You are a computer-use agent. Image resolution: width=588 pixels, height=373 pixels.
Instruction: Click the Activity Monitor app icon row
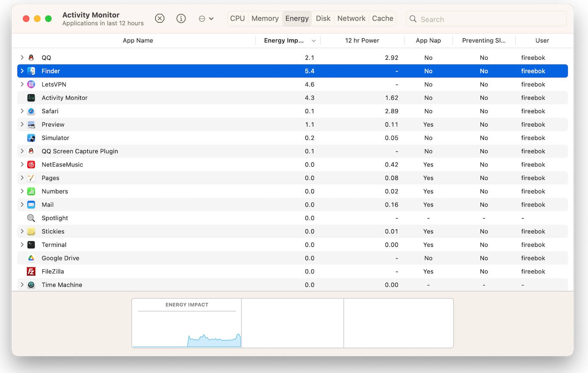tap(31, 98)
